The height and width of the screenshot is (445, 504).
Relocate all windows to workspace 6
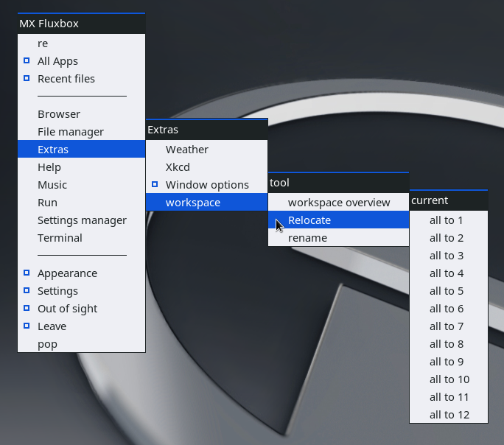point(449,308)
